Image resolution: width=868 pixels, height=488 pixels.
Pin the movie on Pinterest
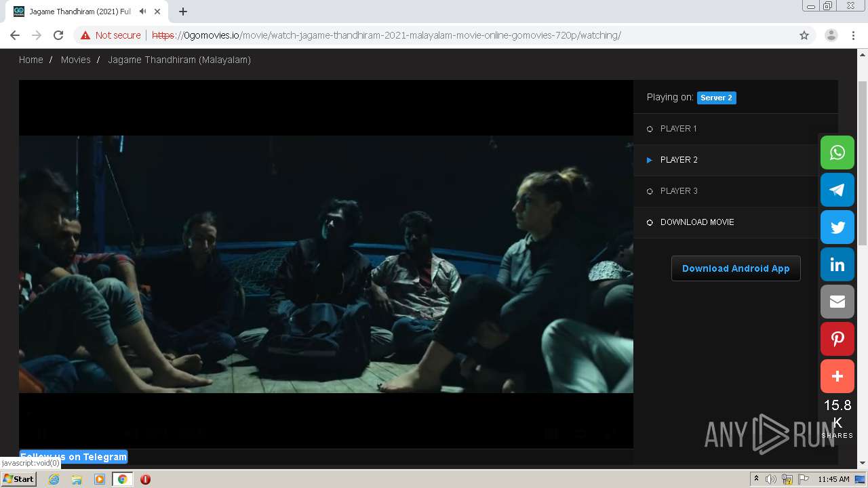point(837,339)
